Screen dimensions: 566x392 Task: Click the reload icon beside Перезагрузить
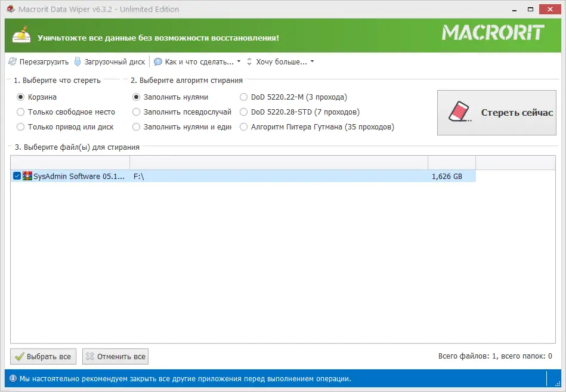pyautogui.click(x=13, y=61)
